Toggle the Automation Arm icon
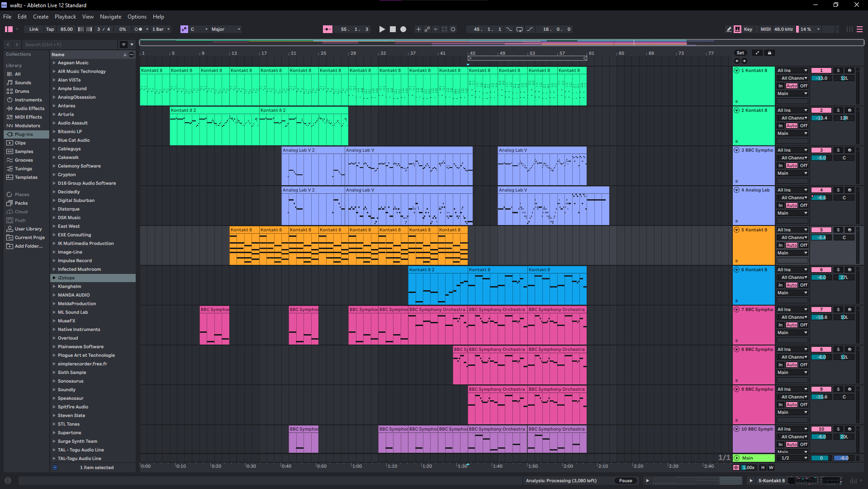Screen dimensions: 868x489 [x=427, y=29]
